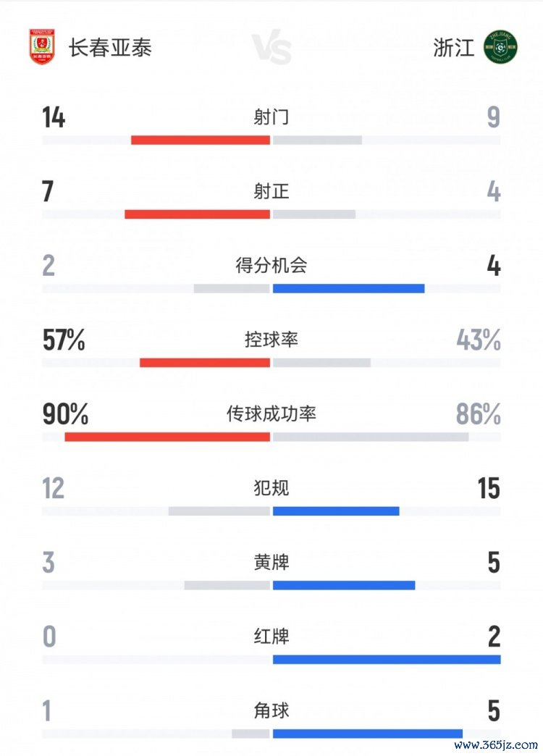Click the 得分机会 stat label
This screenshot has width=543, height=756.
pyautogui.click(x=271, y=266)
